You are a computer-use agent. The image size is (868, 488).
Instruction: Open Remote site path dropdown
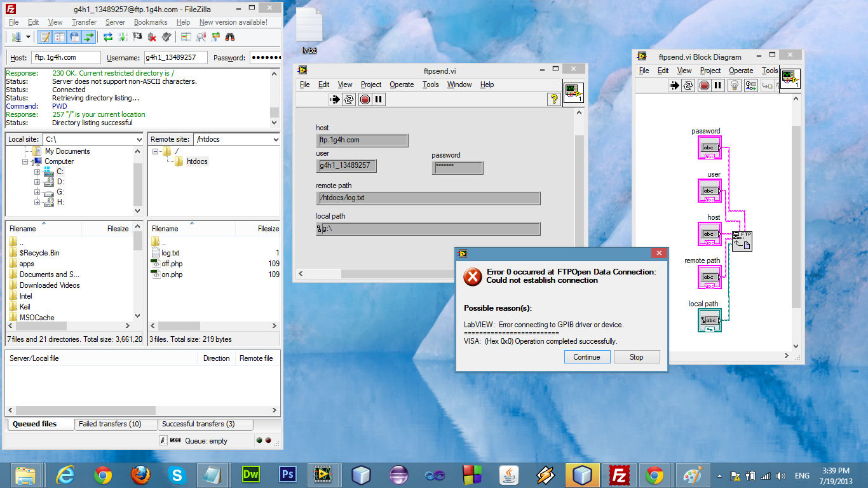point(276,139)
